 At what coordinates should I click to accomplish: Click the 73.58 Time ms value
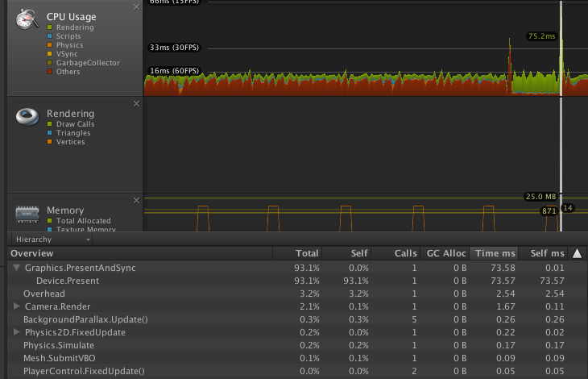(503, 268)
